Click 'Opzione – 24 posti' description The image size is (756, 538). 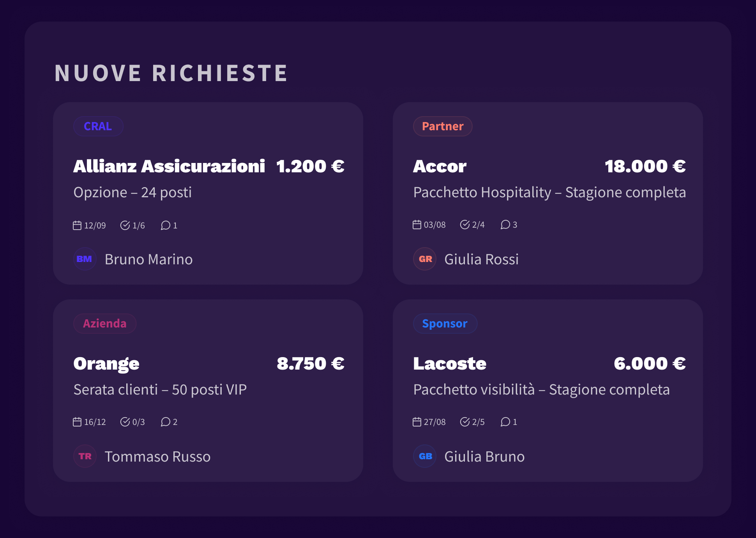pos(132,193)
